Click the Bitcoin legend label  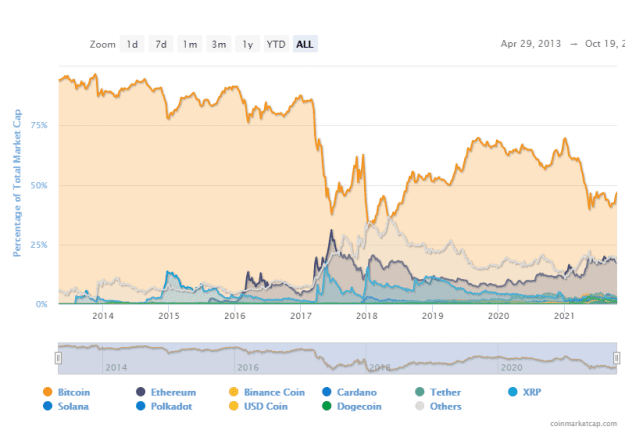(74, 393)
